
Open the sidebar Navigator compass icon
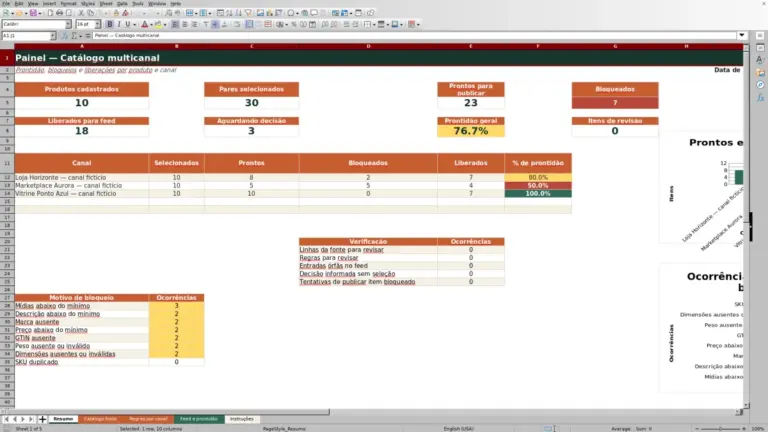point(760,85)
